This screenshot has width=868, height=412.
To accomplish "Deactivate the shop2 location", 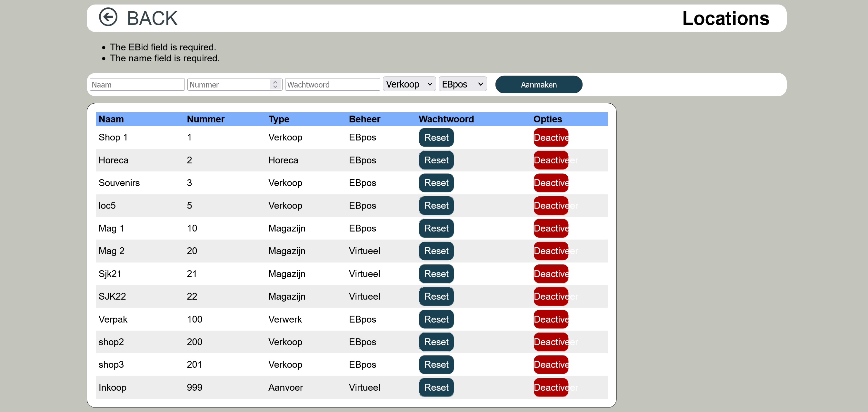I will [x=551, y=342].
